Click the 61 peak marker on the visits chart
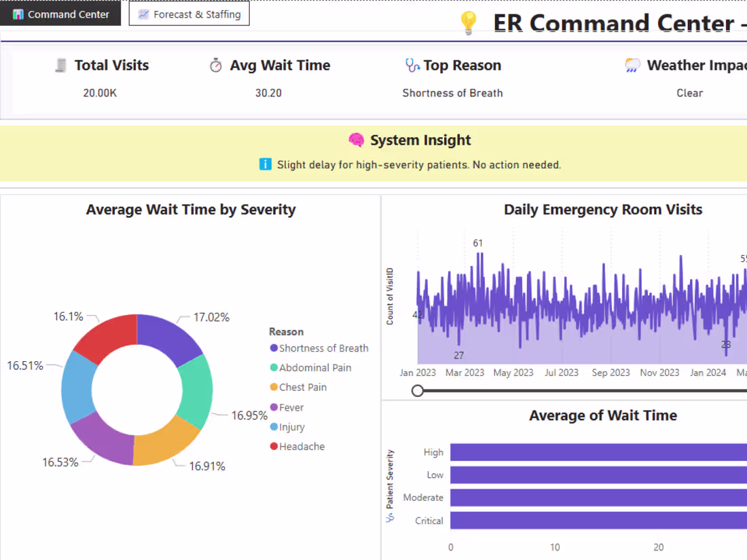This screenshot has height=560, width=747. (x=477, y=243)
